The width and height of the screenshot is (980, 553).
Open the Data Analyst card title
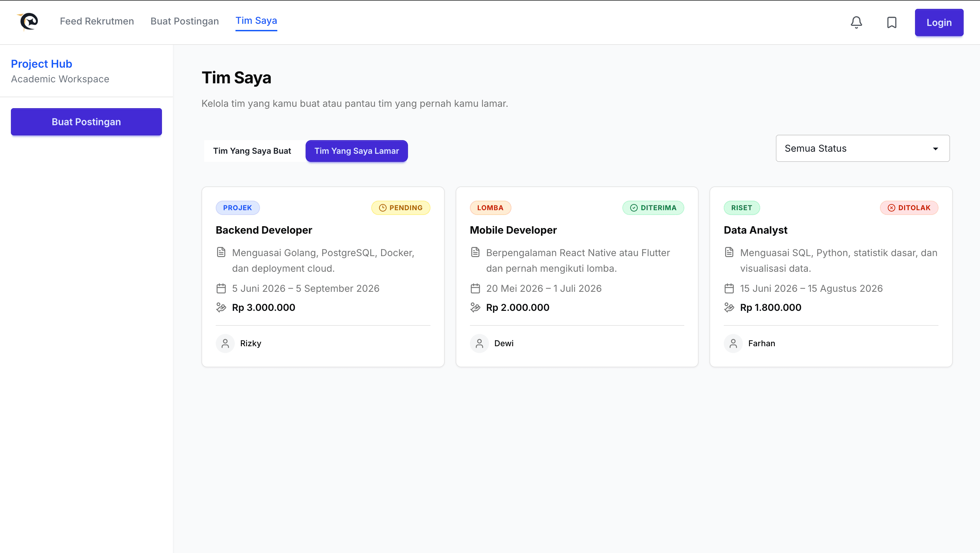click(x=755, y=230)
